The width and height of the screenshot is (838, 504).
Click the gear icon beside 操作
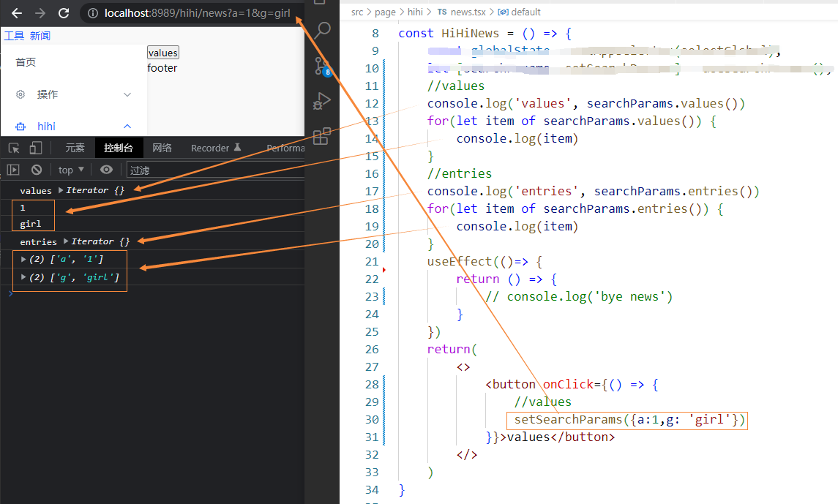(x=20, y=94)
